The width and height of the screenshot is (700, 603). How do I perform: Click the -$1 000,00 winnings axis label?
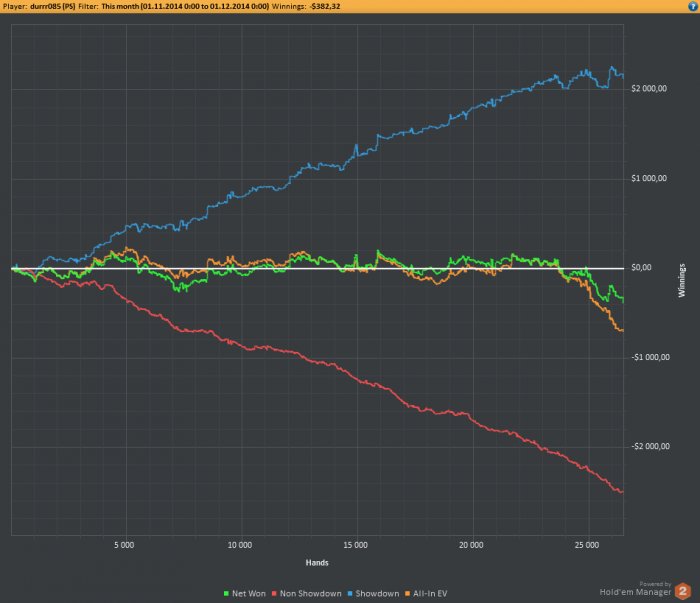click(x=650, y=357)
